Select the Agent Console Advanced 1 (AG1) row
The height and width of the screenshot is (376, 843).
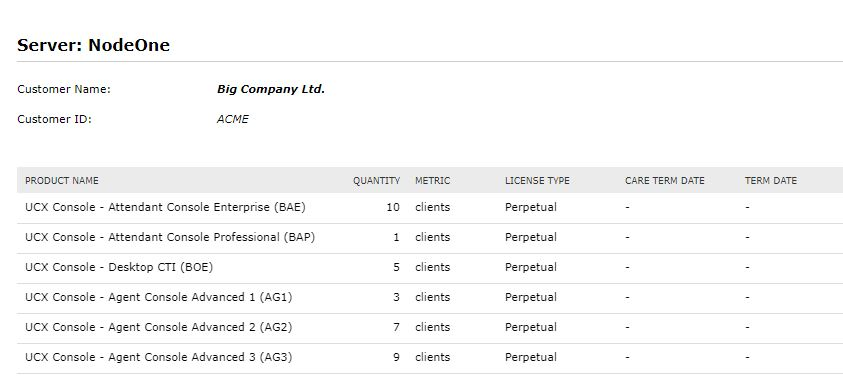430,298
